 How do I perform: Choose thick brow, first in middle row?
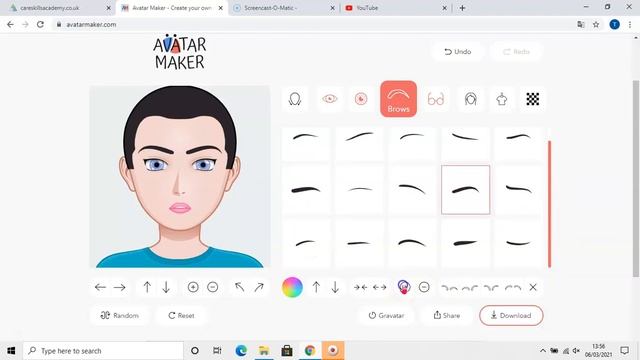(305, 190)
